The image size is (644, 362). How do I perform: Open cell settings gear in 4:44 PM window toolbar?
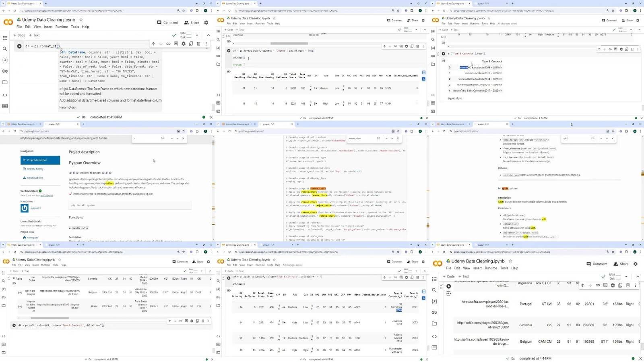(613, 285)
